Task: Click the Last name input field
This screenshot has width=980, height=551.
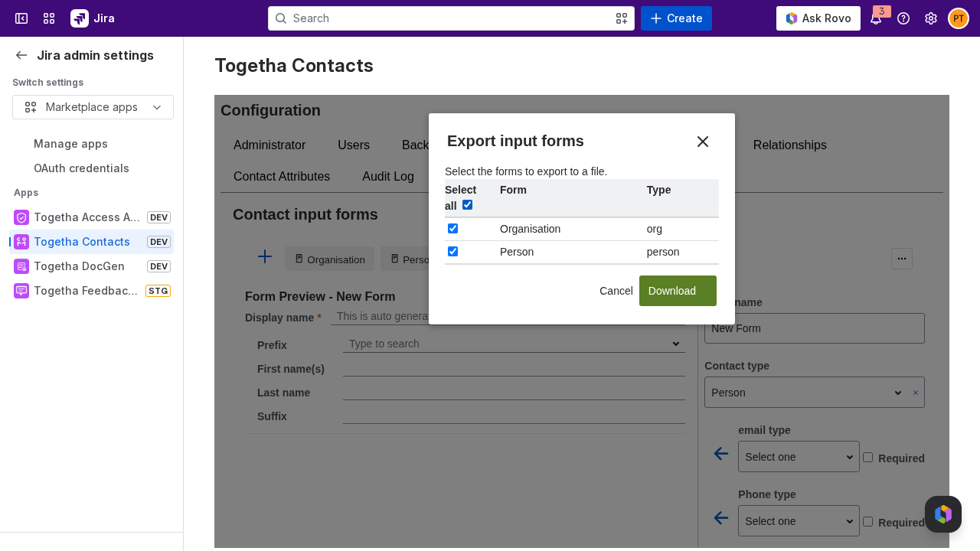Action: pos(514,393)
